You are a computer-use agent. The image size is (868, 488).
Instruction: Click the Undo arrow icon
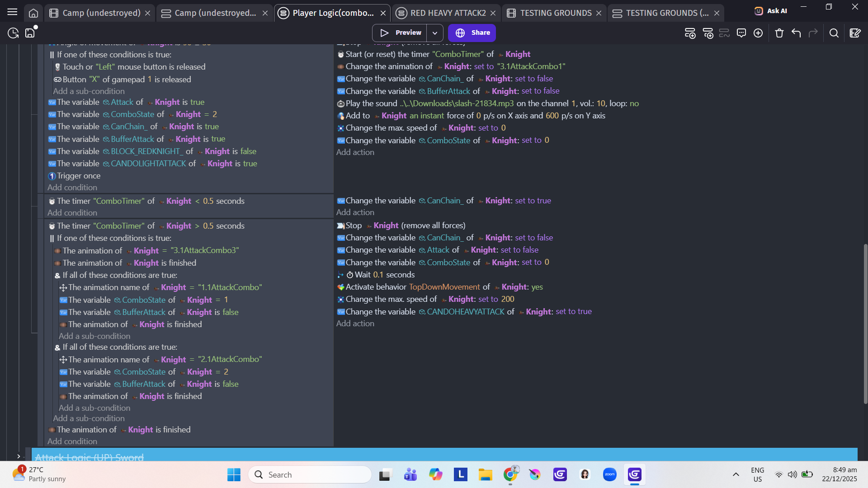[x=796, y=33]
